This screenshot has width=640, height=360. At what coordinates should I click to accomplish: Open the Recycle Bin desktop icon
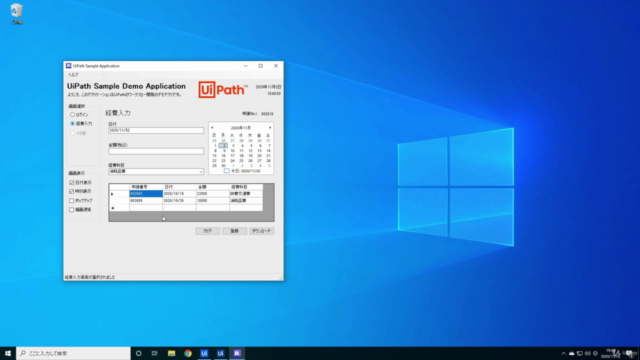tap(16, 13)
